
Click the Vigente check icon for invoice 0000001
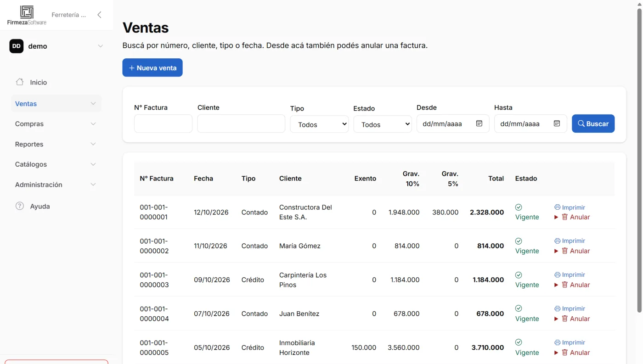coord(519,207)
